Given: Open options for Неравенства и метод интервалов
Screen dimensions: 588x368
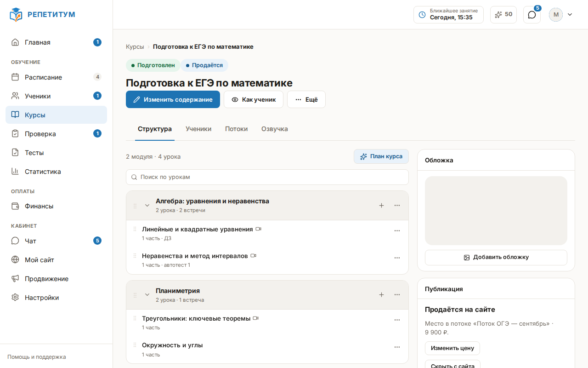Looking at the screenshot, I should pyautogui.click(x=397, y=258).
